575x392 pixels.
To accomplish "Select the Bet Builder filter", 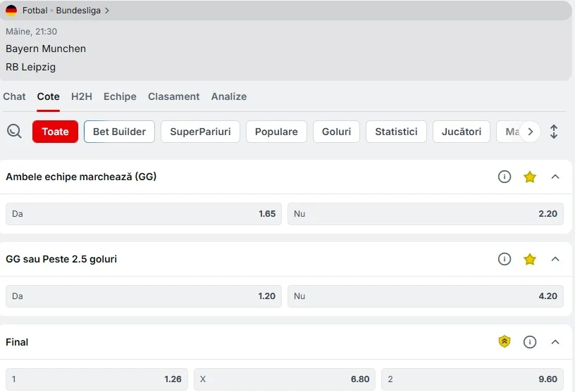I will click(119, 132).
